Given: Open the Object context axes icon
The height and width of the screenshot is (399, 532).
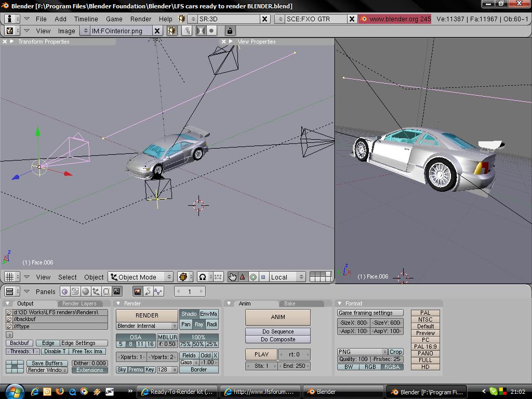Looking at the screenshot, I should point(96,291).
